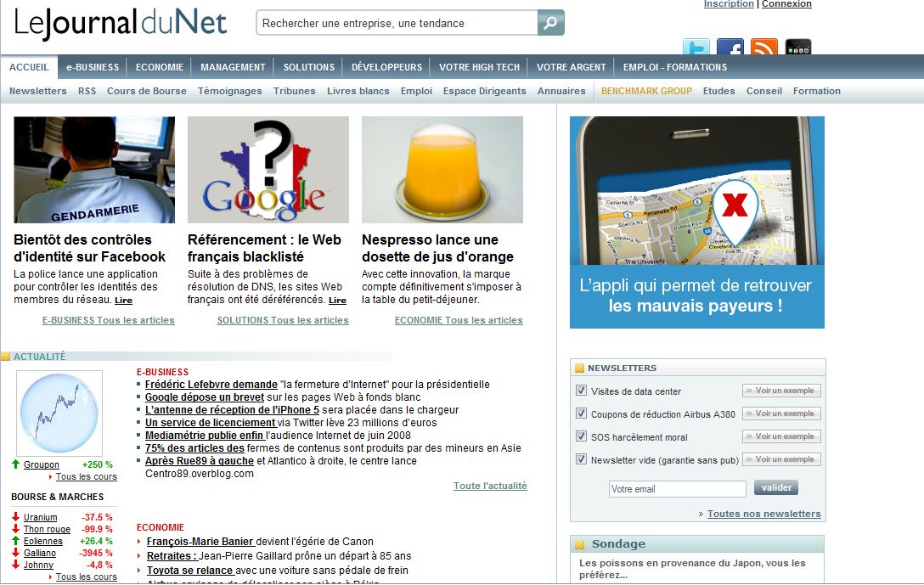Screen dimensions: 924x585
Task: Tick the Visites de data center checkbox
Action: (581, 390)
